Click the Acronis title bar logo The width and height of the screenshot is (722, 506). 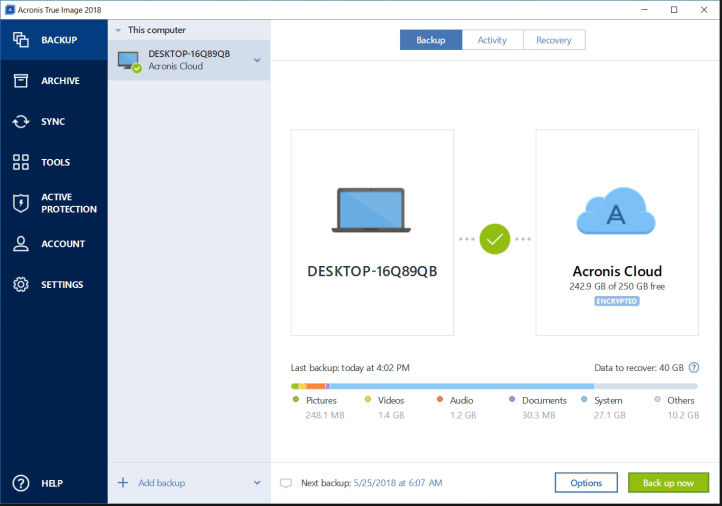[x=10, y=10]
